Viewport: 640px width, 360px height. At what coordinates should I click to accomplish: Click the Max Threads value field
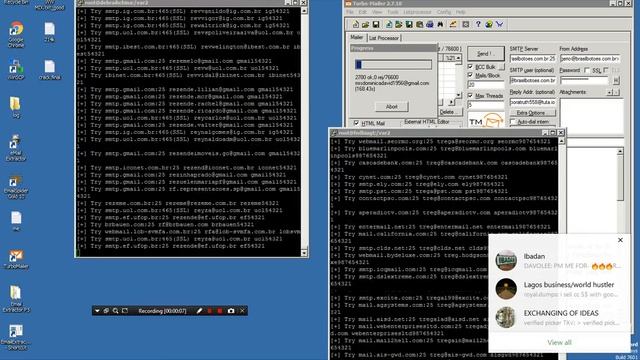(485, 105)
